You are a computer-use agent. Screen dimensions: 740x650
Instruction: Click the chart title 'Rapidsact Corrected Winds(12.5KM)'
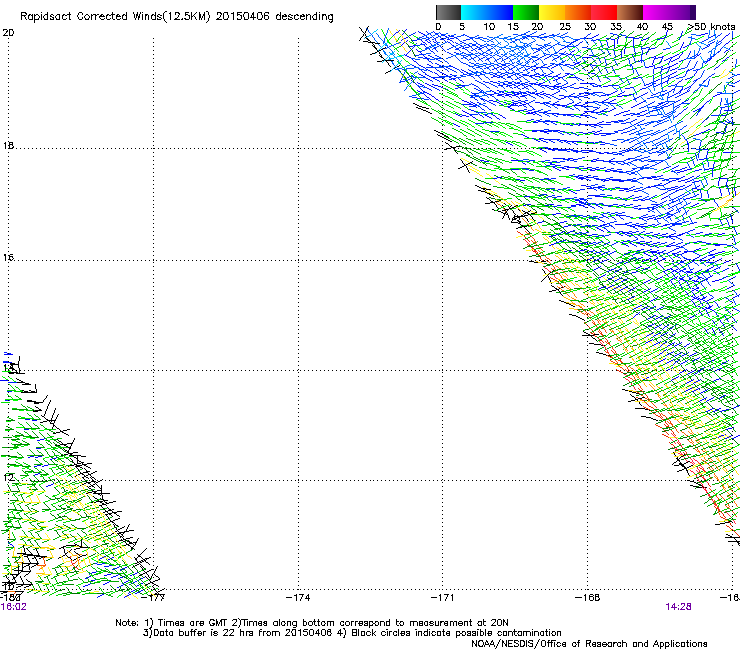pos(115,17)
